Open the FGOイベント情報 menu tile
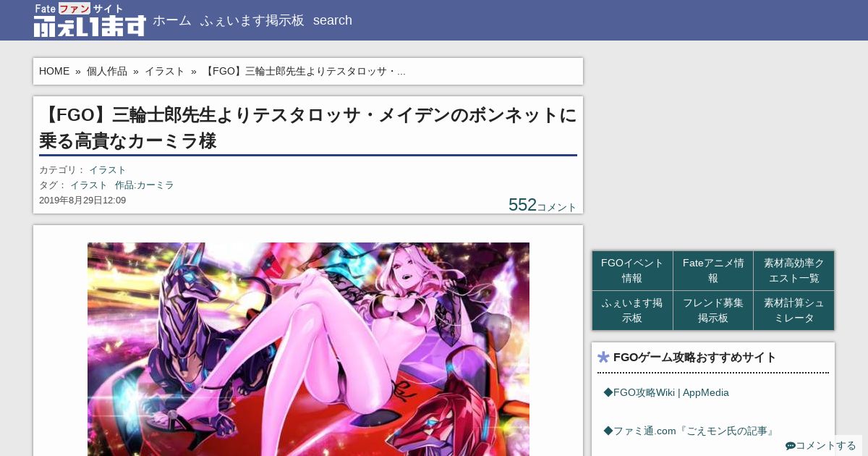868x456 pixels. coord(633,271)
